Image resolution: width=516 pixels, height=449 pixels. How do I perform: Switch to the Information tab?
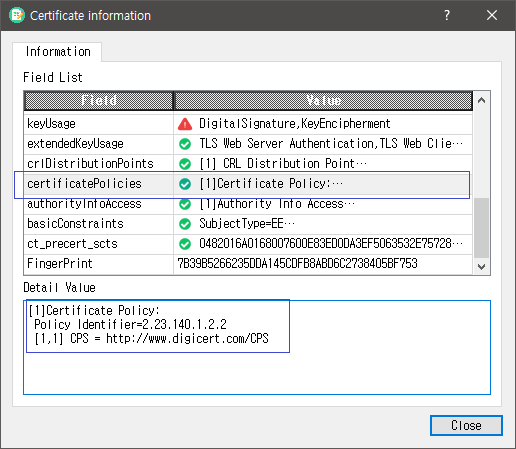coord(57,52)
